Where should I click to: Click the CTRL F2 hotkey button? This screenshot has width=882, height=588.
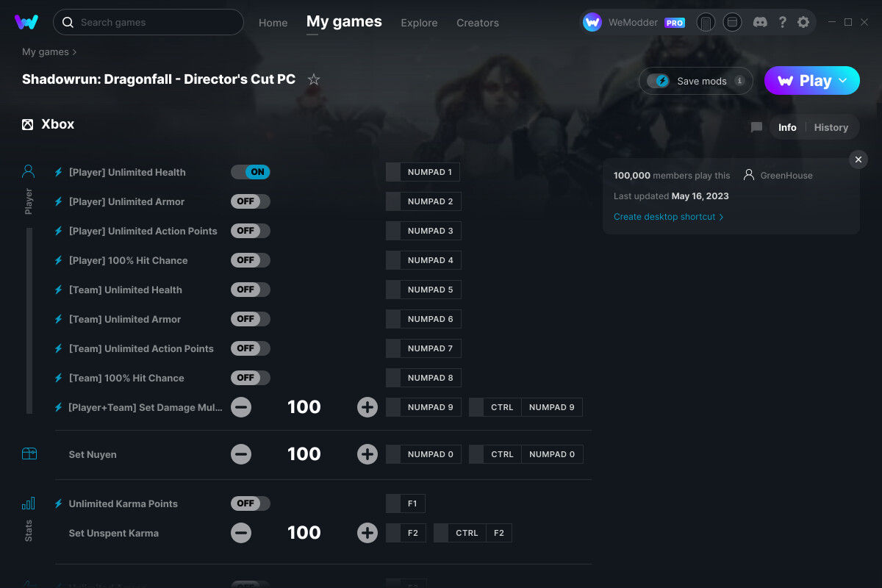(473, 533)
